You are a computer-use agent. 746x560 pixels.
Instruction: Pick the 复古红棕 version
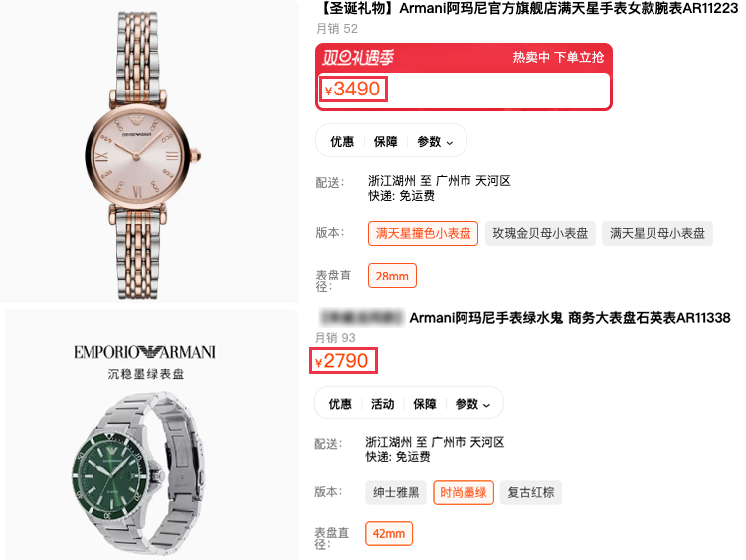[531, 493]
